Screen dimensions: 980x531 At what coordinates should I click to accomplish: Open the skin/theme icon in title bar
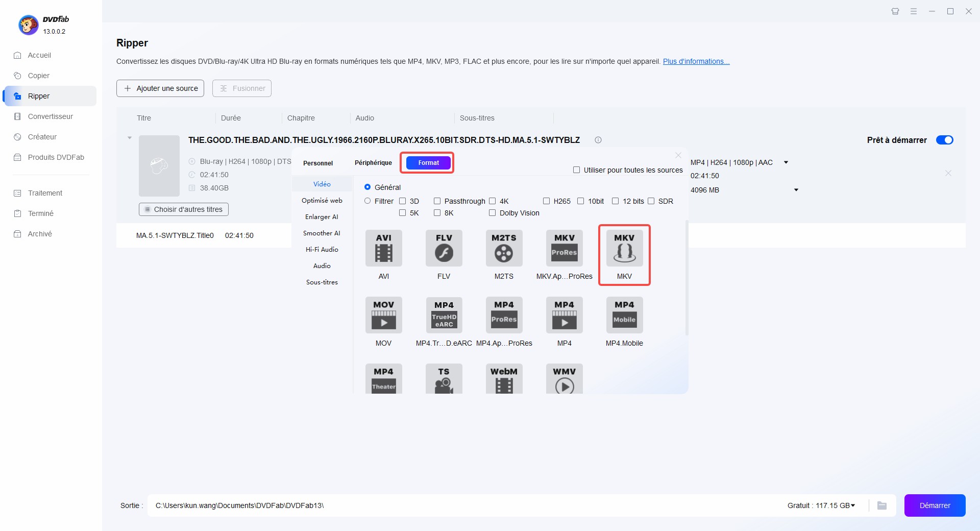tap(895, 11)
